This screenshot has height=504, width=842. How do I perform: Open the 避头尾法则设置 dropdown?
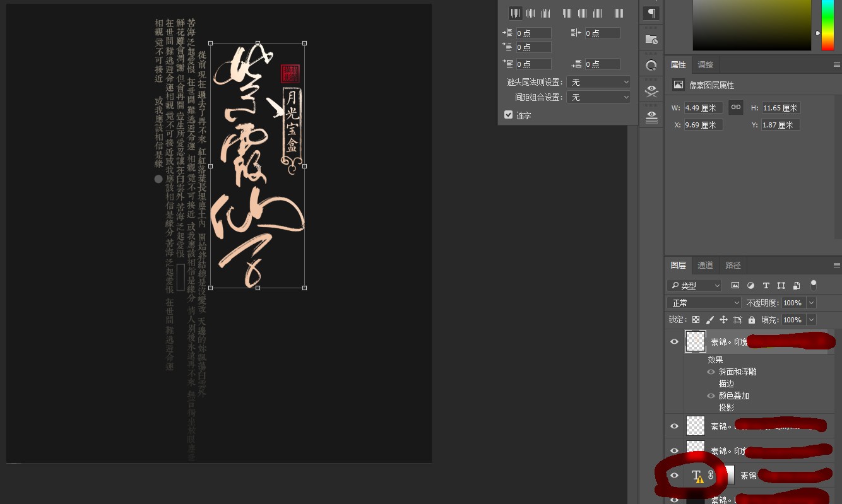(598, 82)
